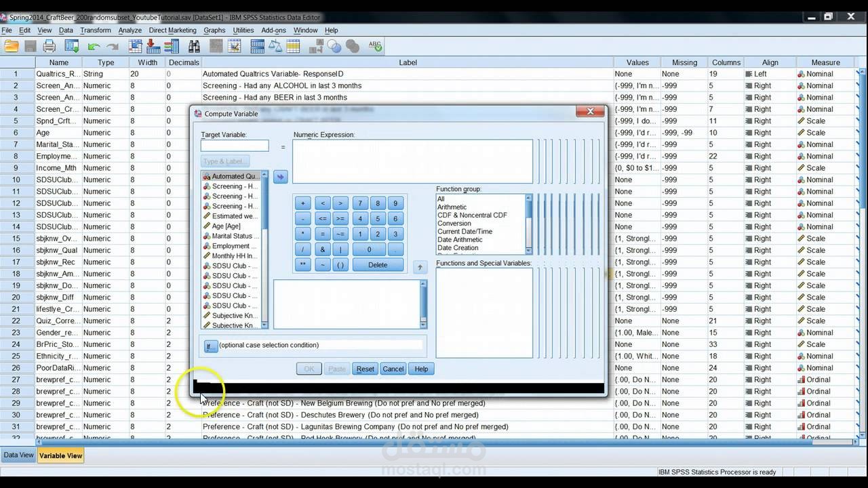
Task: Click into the Numeric Expression text area
Action: pyautogui.click(x=412, y=161)
